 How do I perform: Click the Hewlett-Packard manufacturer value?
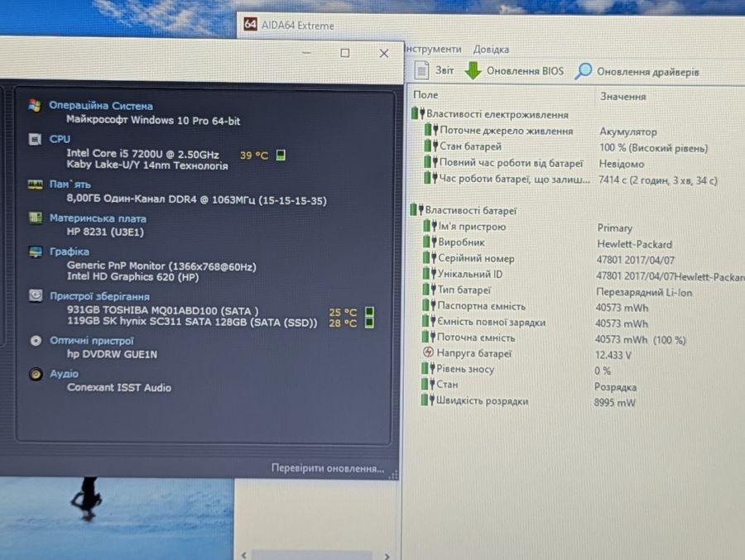coord(634,244)
